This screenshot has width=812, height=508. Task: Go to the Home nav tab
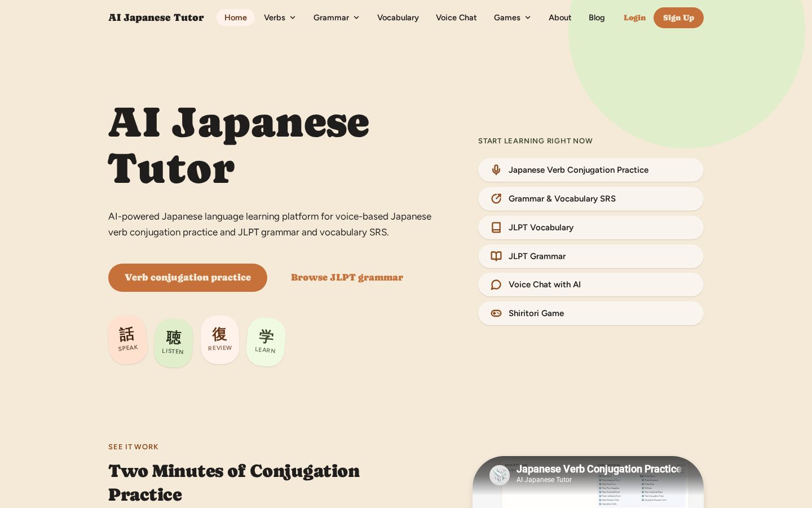236,17
